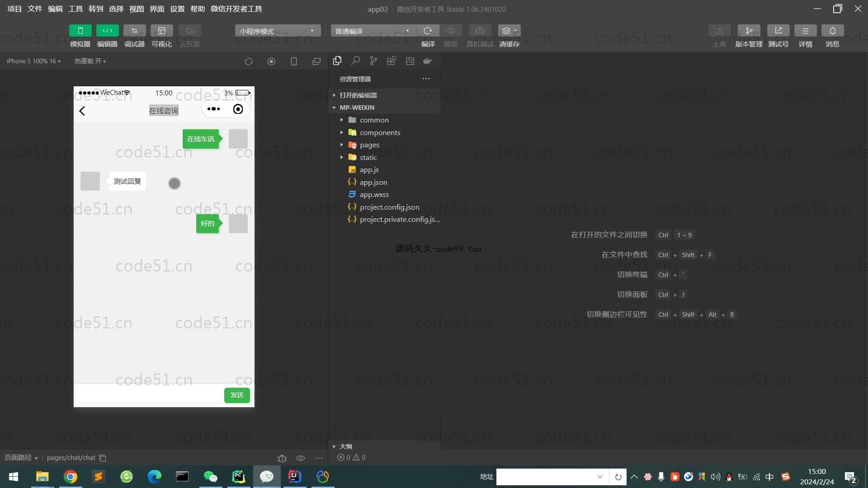Open the iPhone 5 device dropdown
The width and height of the screenshot is (868, 488).
click(x=33, y=61)
